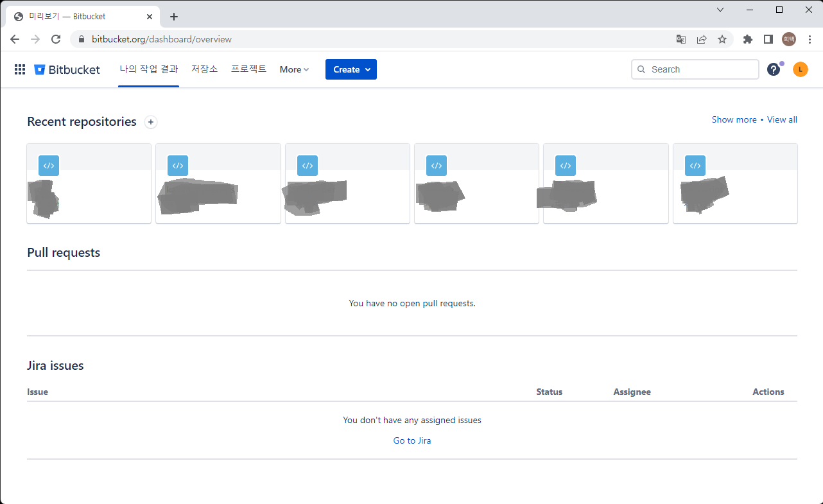The image size is (823, 504).
Task: Click the browser address bar URL
Action: click(162, 39)
